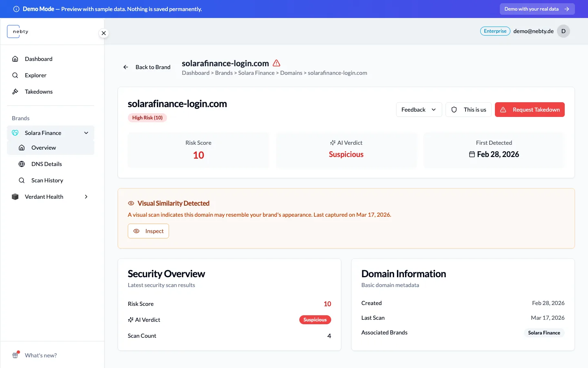The height and width of the screenshot is (368, 588).
Task: Click the shield icon in This is us
Action: (x=454, y=110)
